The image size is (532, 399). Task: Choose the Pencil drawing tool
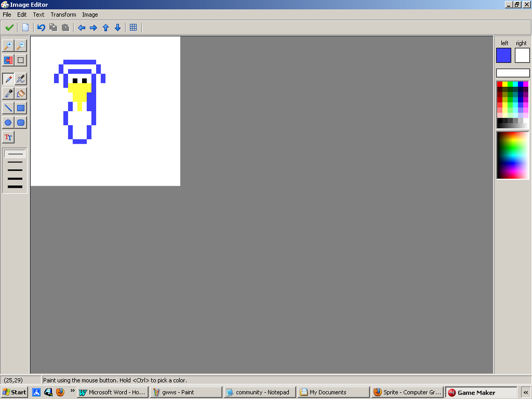pyautogui.click(x=8, y=79)
